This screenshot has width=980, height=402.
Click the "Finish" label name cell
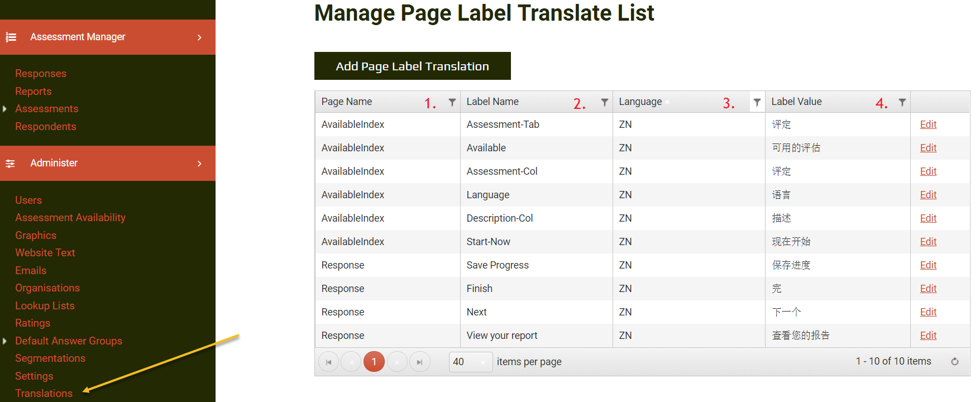click(537, 289)
